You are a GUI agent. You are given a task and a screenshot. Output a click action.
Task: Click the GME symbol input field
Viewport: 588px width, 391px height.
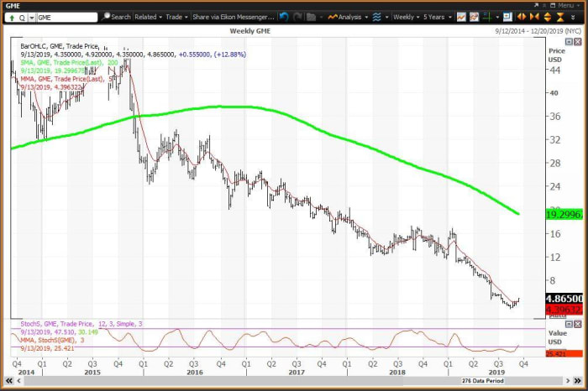pyautogui.click(x=67, y=16)
